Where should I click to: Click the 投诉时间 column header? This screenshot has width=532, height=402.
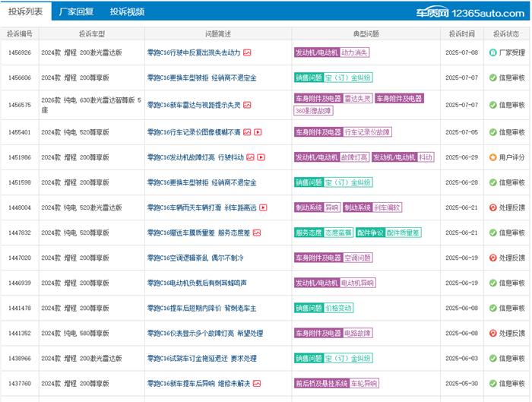click(462, 34)
